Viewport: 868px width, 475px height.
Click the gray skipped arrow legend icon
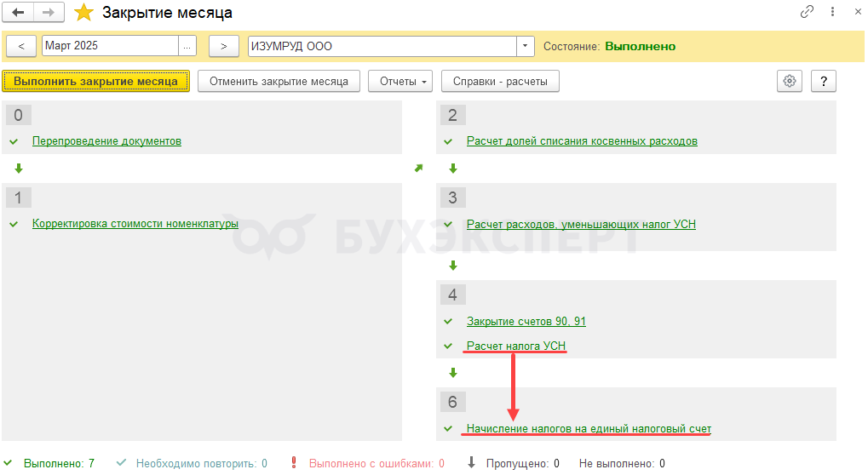471,462
